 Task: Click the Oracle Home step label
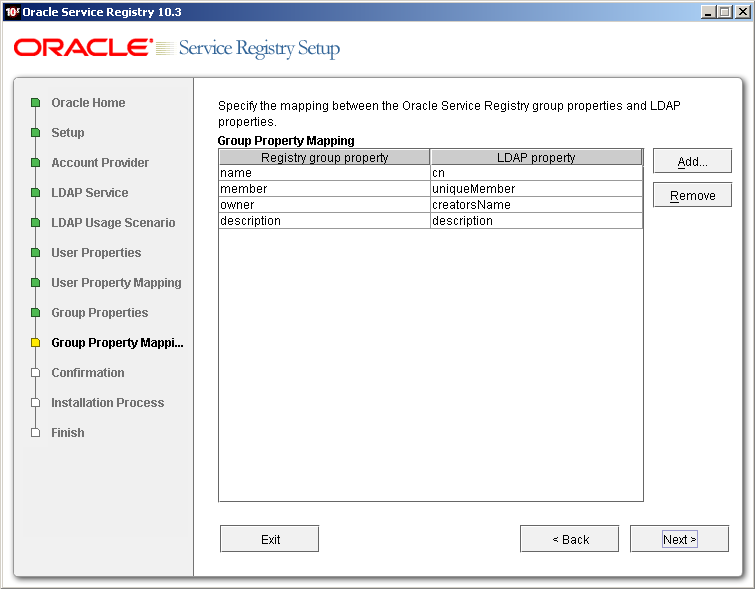point(88,103)
